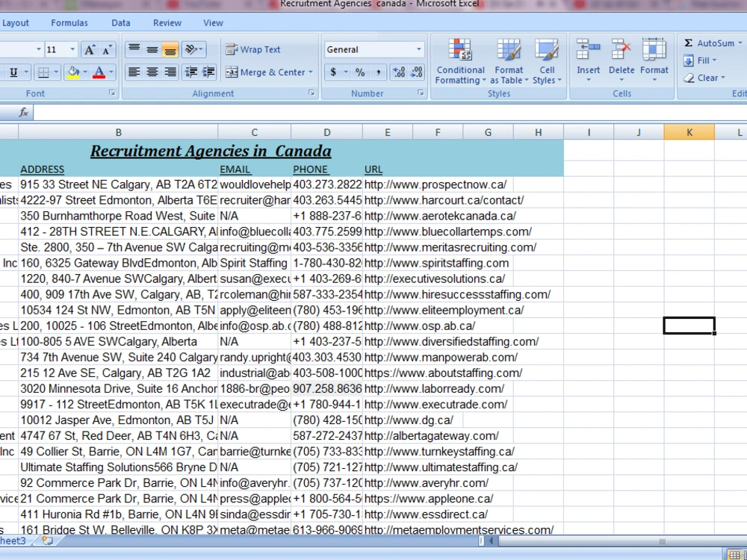Apply Percent Style
Image resolution: width=747 pixels, height=560 pixels.
pos(360,72)
